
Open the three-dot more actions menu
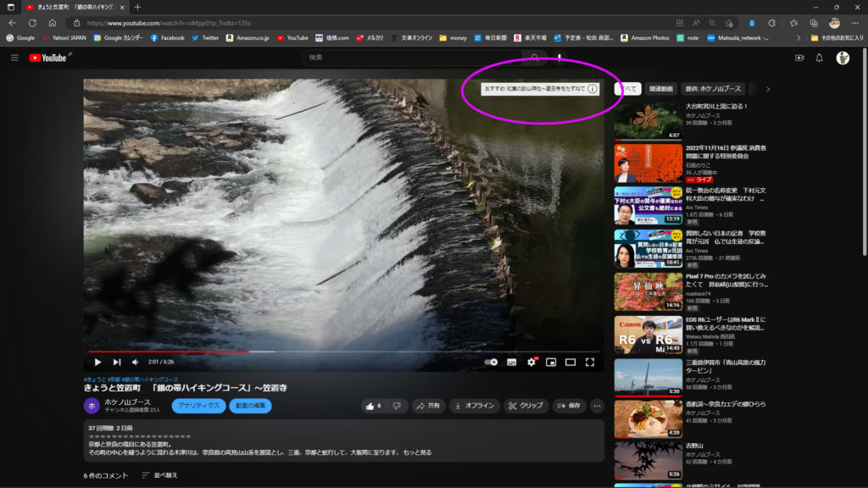596,406
